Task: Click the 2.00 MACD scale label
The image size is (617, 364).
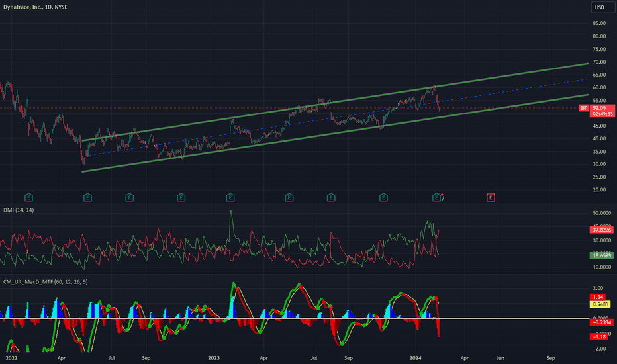Action: click(x=598, y=289)
